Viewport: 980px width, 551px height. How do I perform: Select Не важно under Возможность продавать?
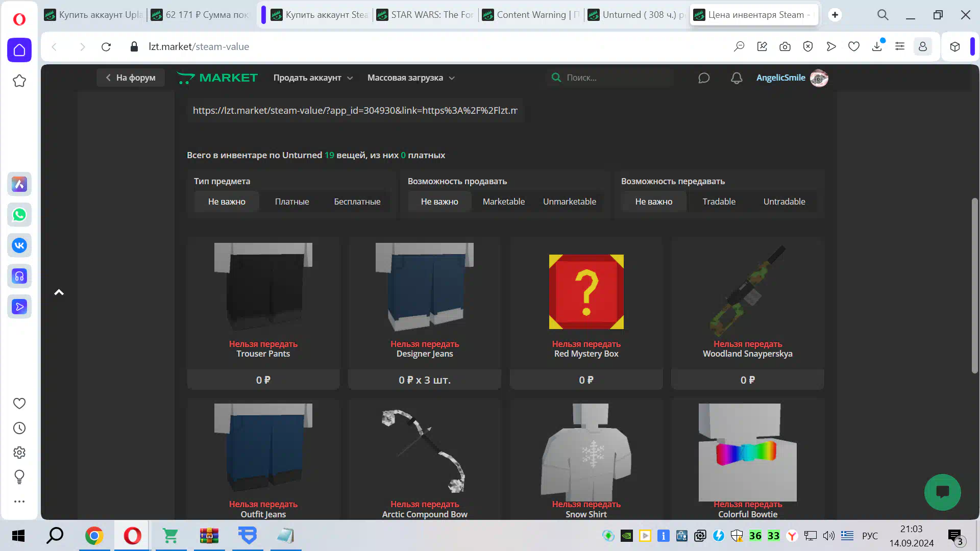click(439, 202)
